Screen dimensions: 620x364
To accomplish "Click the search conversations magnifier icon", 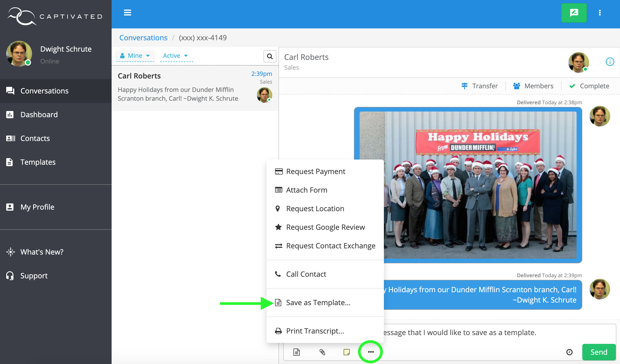I will 270,56.
